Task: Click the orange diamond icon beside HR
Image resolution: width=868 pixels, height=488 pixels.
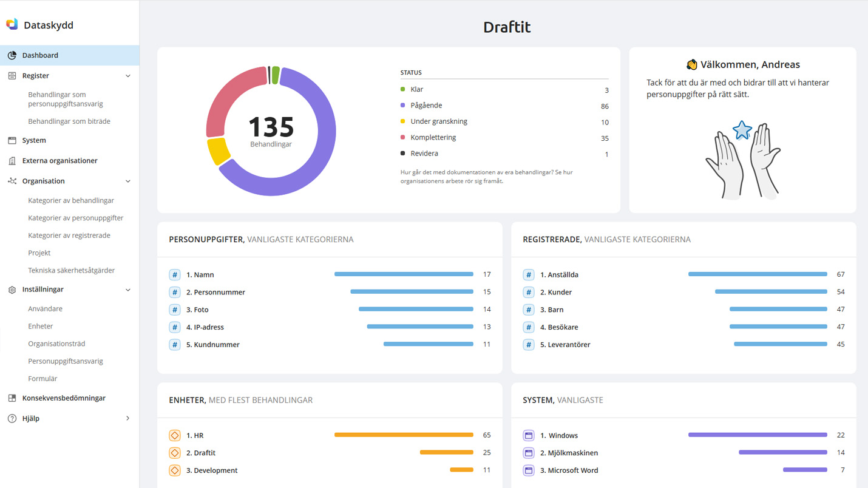Action: pos(175,435)
